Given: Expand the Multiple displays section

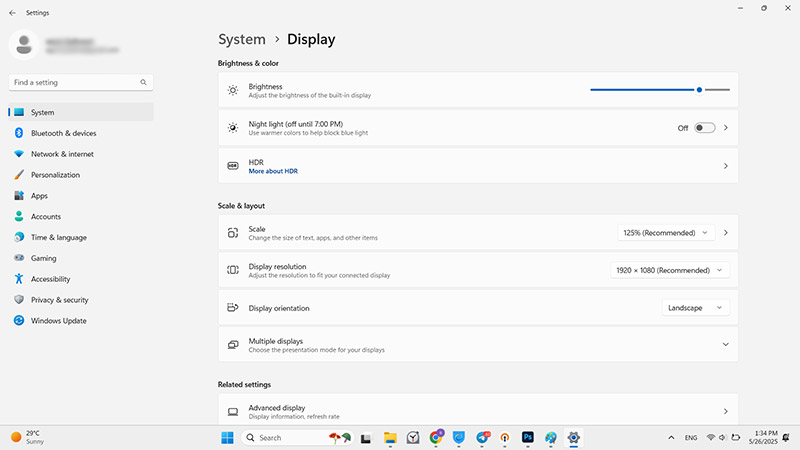Looking at the screenshot, I should pos(726,344).
